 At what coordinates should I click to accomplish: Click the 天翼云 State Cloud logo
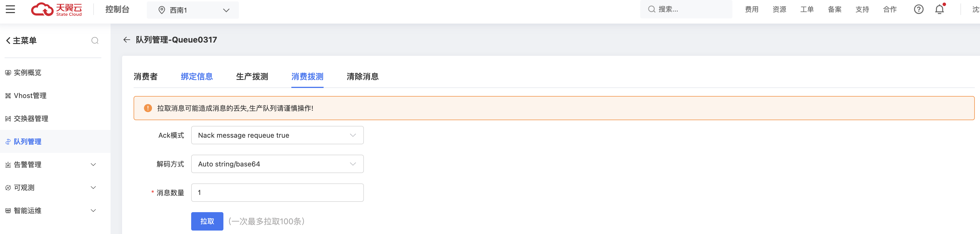(56, 9)
